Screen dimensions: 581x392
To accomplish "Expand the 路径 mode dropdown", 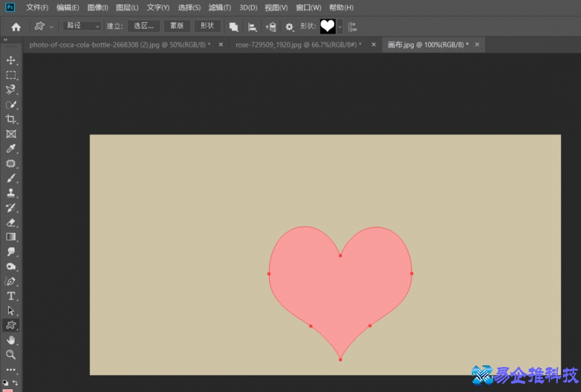I will click(82, 26).
